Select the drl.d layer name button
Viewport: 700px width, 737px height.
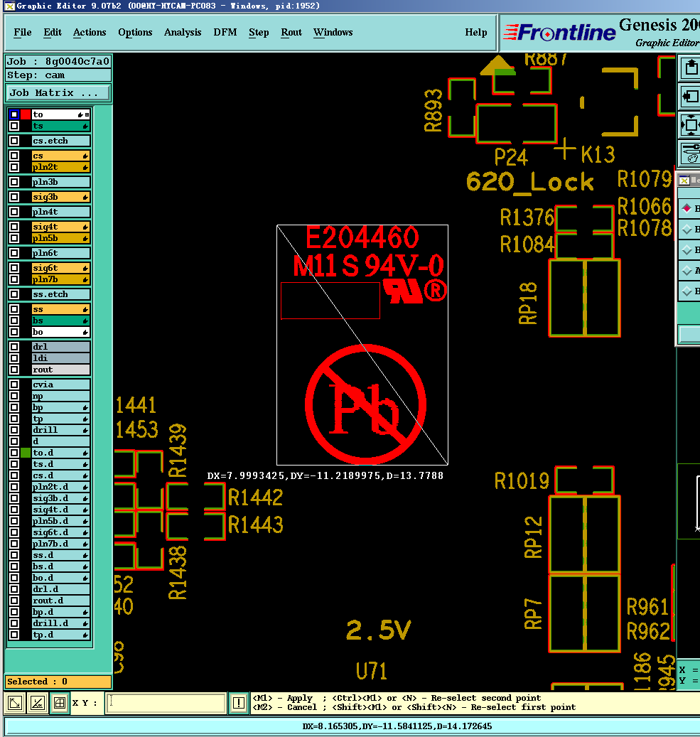point(60,589)
